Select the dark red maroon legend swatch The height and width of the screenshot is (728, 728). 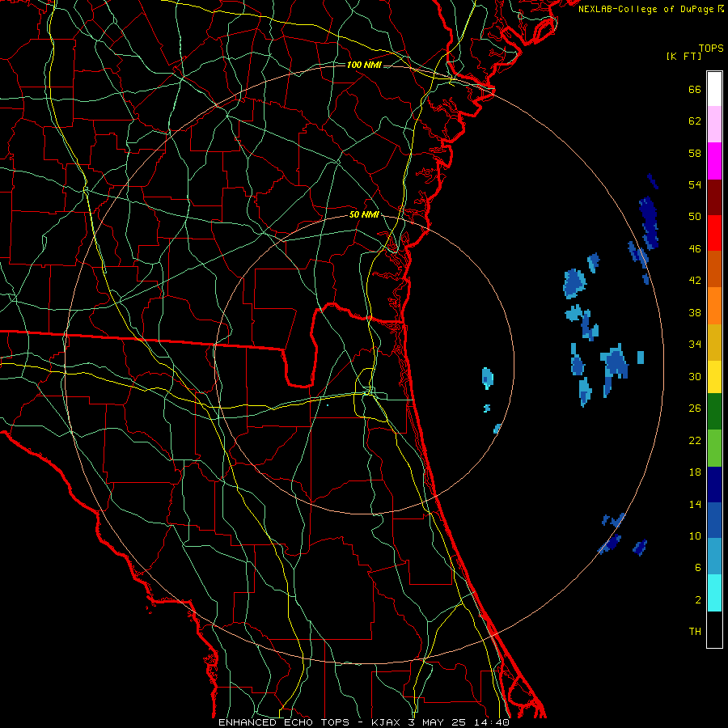(x=714, y=197)
